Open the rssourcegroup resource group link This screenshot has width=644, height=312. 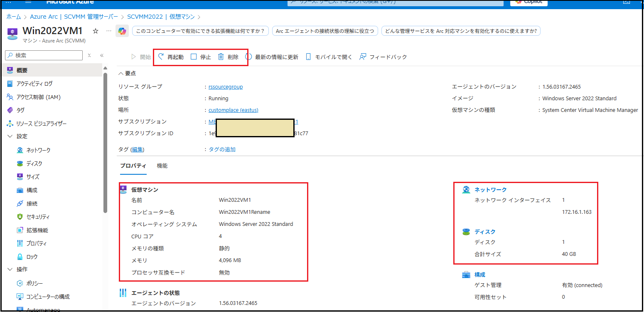pos(225,87)
